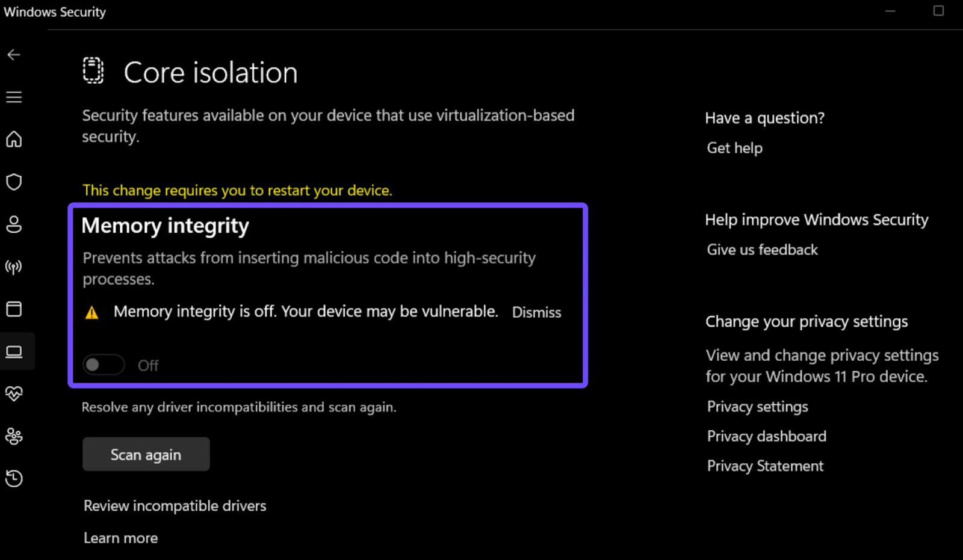
Task: Go to Home in sidebar
Action: tap(14, 140)
